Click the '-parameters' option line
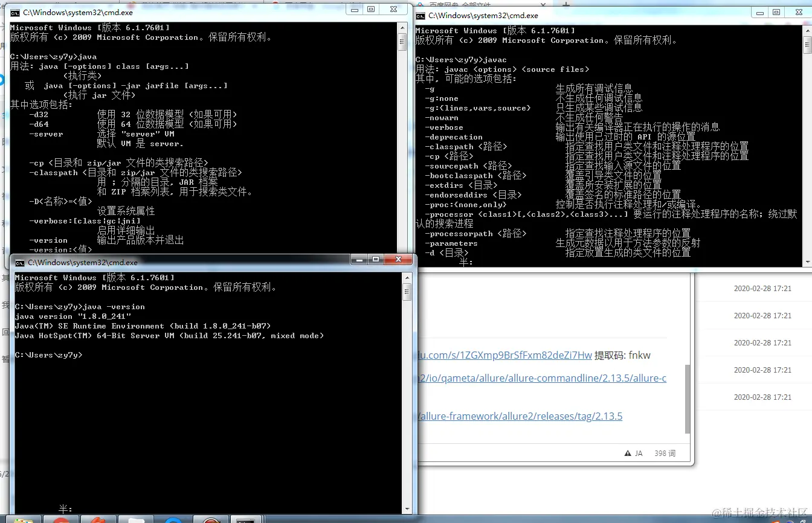Viewport: 812px width, 523px height. click(x=562, y=243)
